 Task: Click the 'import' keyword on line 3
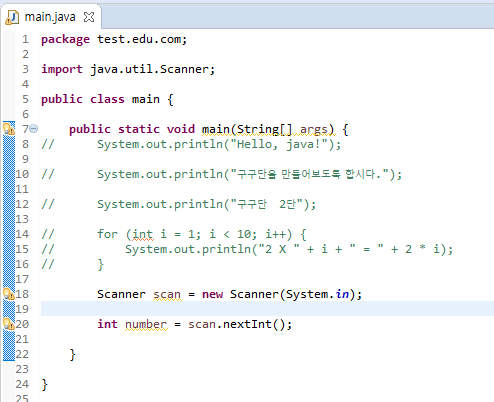pyautogui.click(x=62, y=69)
